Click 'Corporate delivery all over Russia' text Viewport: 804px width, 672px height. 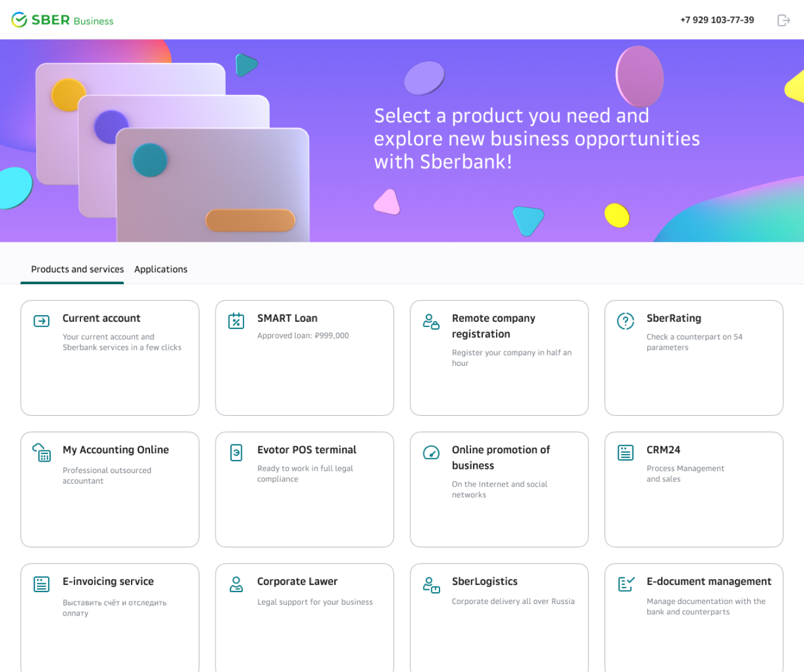(x=513, y=601)
